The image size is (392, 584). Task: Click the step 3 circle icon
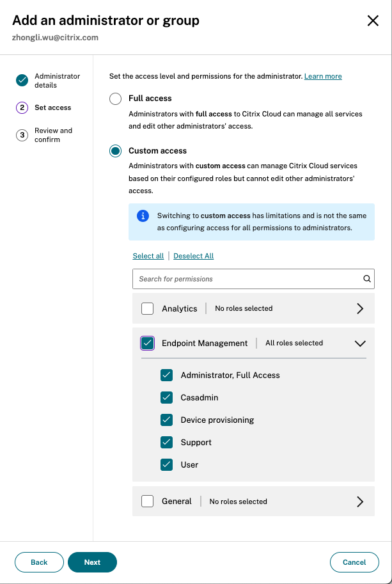point(22,135)
